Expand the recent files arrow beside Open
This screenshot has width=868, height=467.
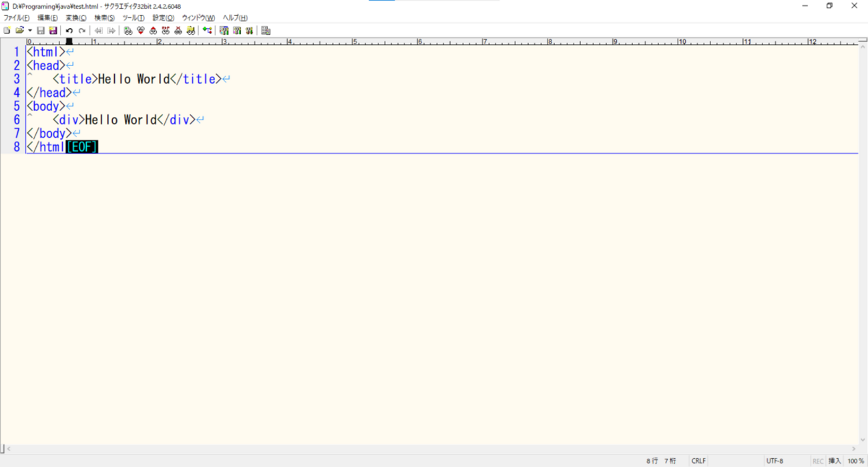click(x=30, y=31)
